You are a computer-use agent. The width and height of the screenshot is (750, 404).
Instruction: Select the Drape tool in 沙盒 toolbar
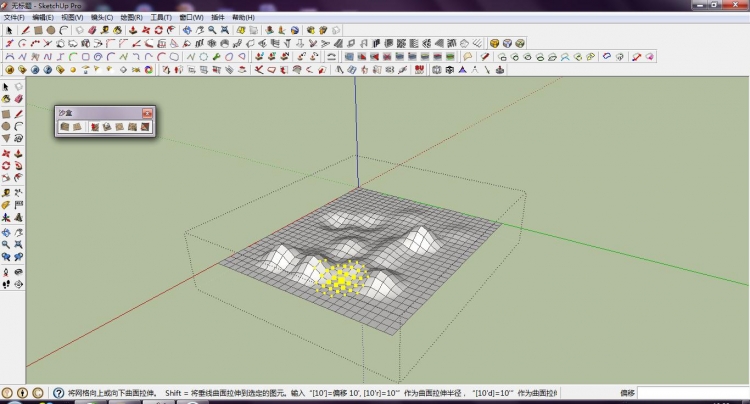pyautogui.click(x=120, y=127)
